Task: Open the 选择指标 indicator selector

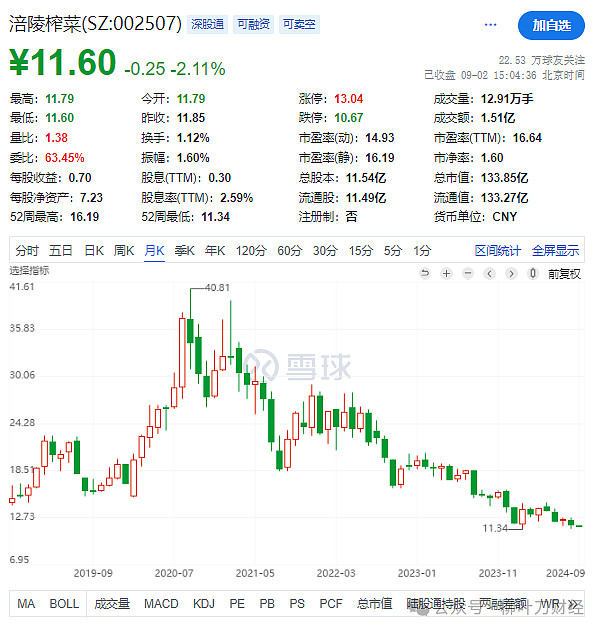Action: [29, 270]
